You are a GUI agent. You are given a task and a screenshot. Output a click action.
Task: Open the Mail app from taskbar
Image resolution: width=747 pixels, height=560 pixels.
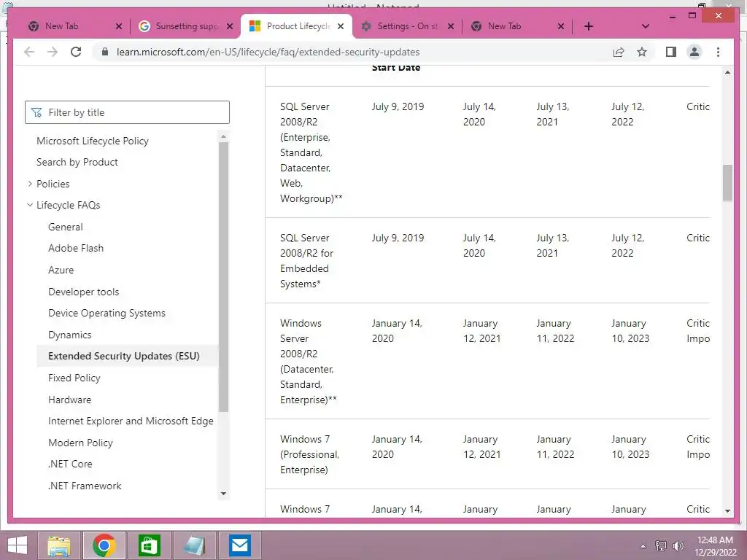(239, 545)
